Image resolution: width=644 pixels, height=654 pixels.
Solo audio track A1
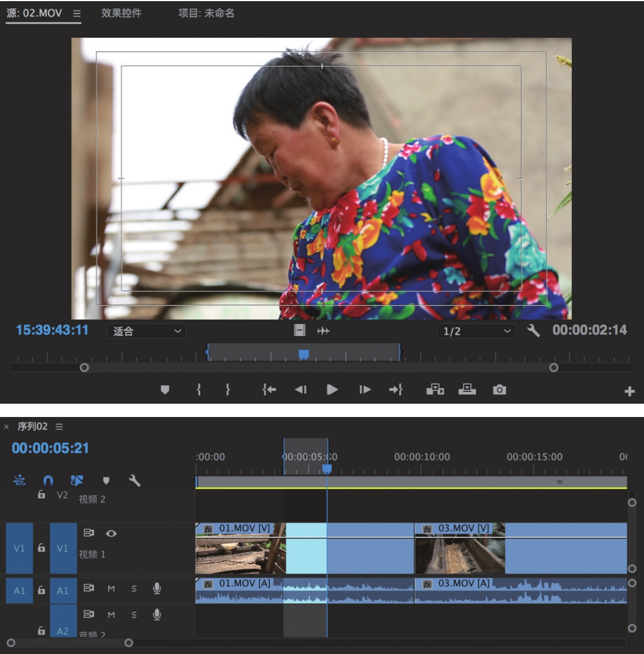pos(134,589)
